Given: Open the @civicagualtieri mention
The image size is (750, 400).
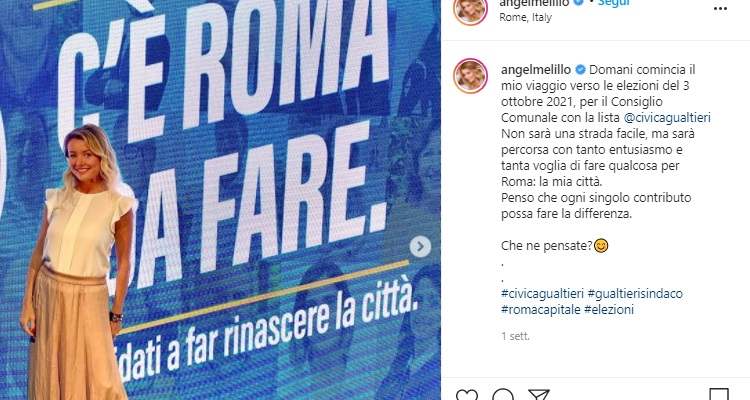Looking at the screenshot, I should (x=667, y=118).
